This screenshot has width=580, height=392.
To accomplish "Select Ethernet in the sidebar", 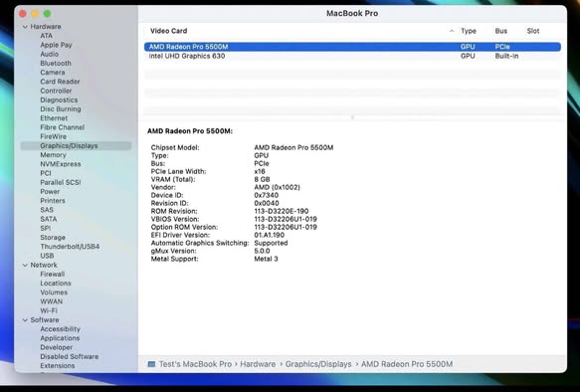I will 54,118.
